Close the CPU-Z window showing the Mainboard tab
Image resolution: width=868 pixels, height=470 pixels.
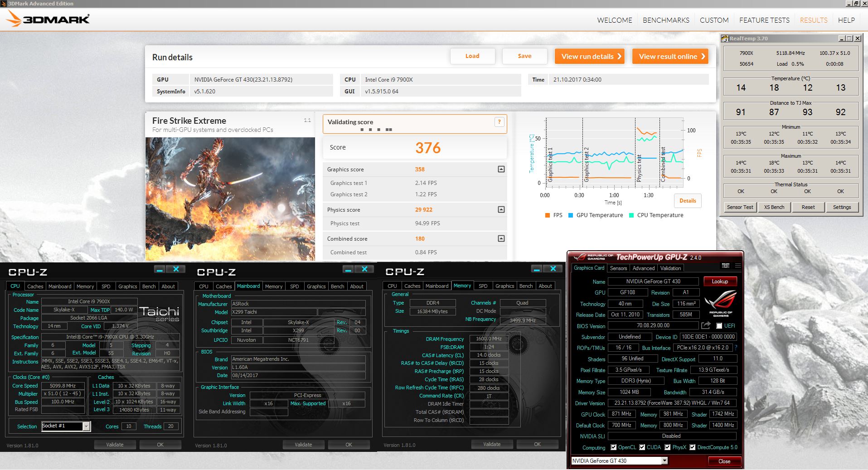tap(364, 269)
